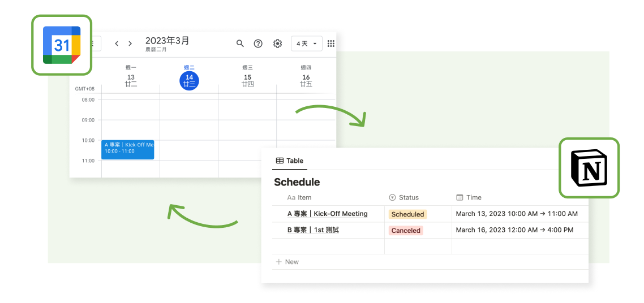This screenshot has height=303, width=644.
Task: Click the 11:00 time label
Action: coord(88,161)
